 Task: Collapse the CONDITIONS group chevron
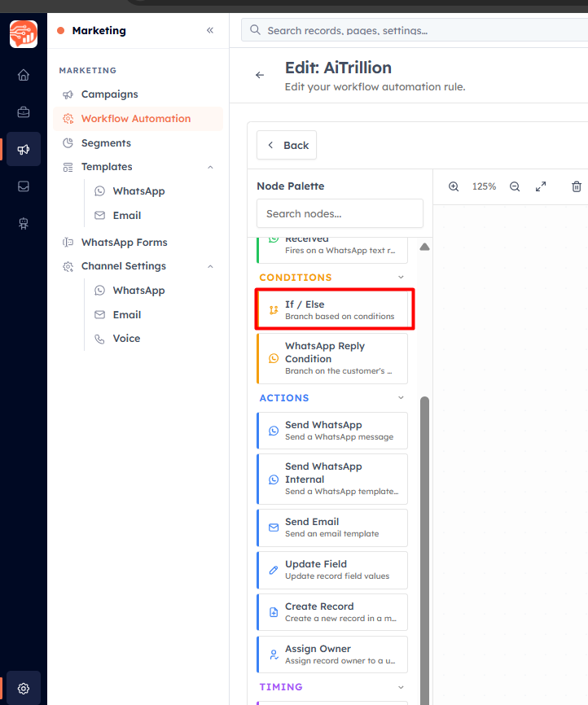(x=401, y=278)
